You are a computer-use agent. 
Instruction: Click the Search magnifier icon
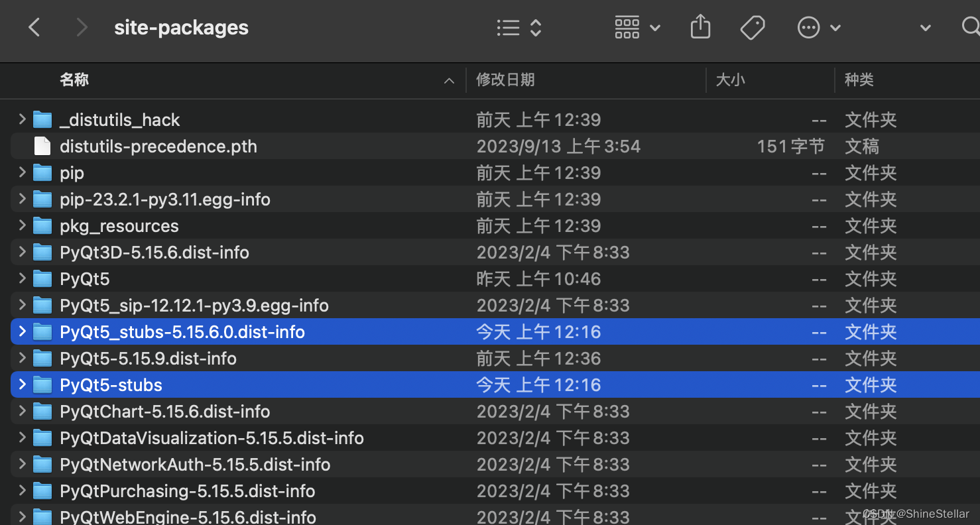point(971,27)
